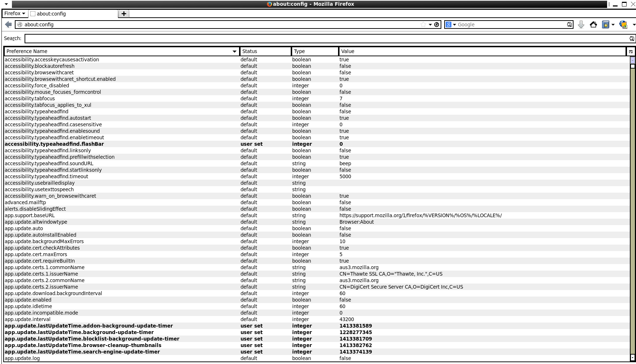Open the column picker icon

[631, 52]
